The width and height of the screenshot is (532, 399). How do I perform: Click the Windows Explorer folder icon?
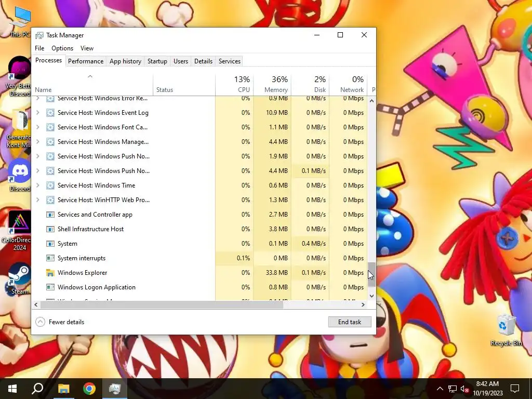(50, 273)
